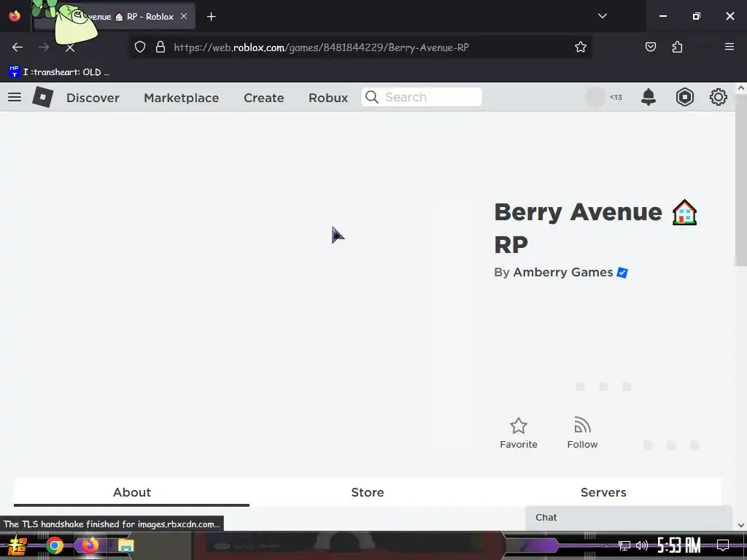The height and width of the screenshot is (560, 747).
Task: Stop loading the page
Action: click(70, 47)
